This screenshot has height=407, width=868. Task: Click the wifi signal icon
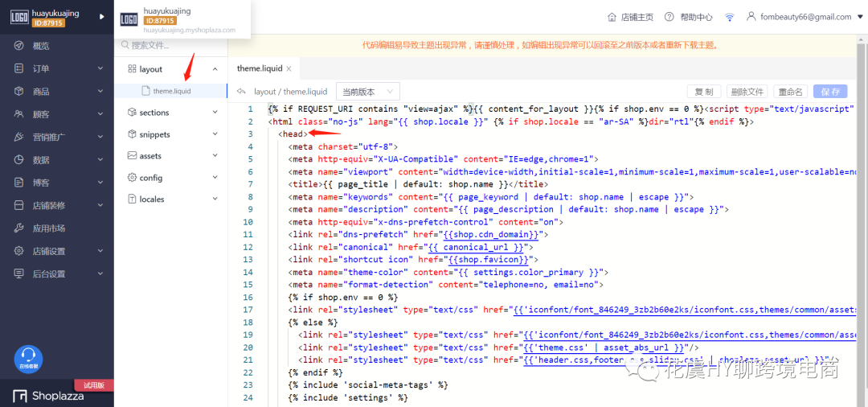pyautogui.click(x=730, y=17)
